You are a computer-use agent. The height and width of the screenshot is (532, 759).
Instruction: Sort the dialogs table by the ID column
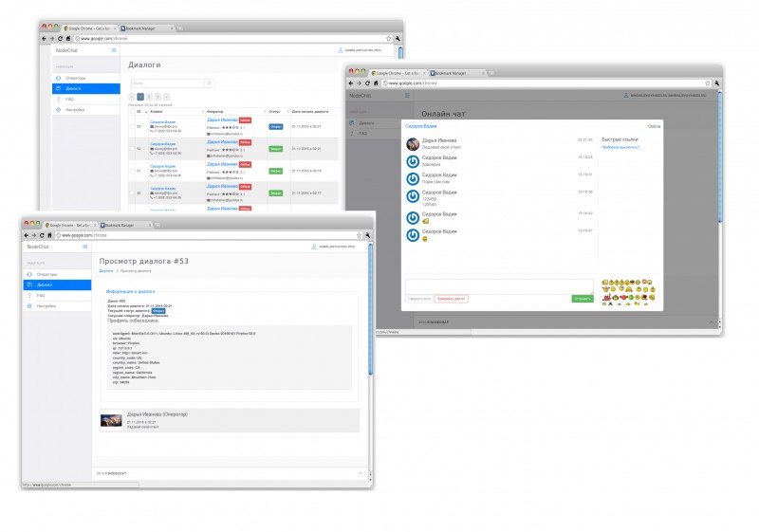tap(140, 112)
